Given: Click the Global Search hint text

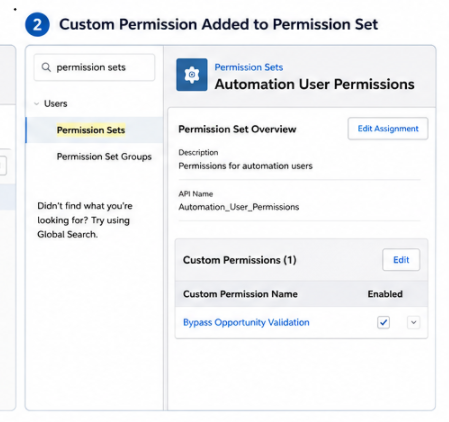Looking at the screenshot, I should click(x=85, y=220).
